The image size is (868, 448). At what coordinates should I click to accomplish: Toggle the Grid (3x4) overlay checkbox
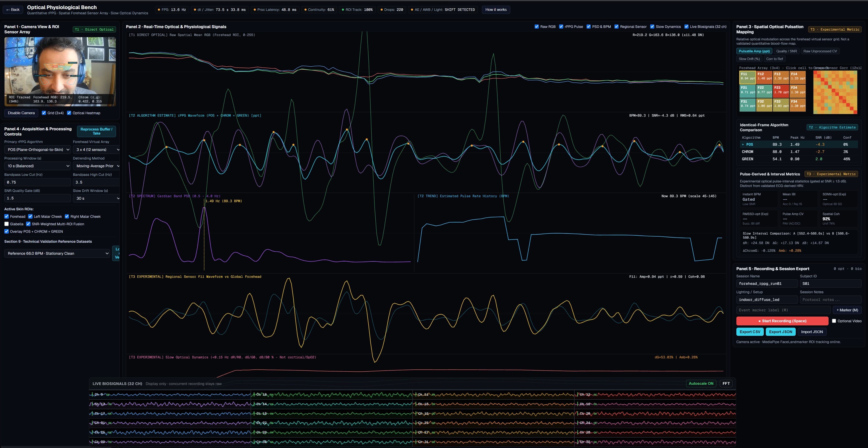[x=44, y=113]
